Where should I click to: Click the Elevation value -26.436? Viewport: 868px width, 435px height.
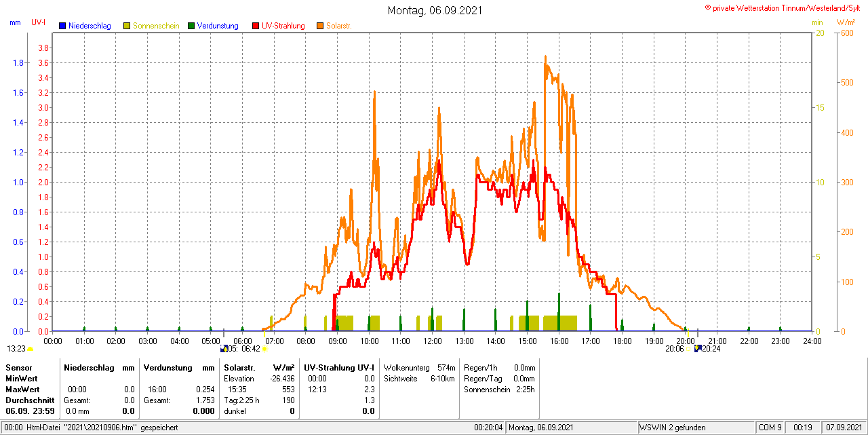(x=281, y=379)
